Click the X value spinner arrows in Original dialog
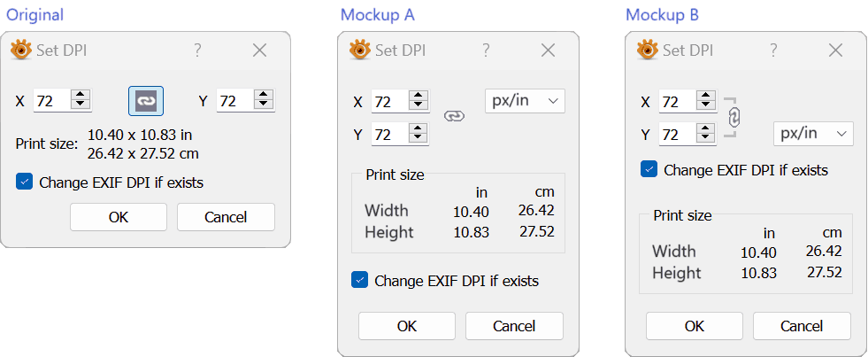 [81, 101]
